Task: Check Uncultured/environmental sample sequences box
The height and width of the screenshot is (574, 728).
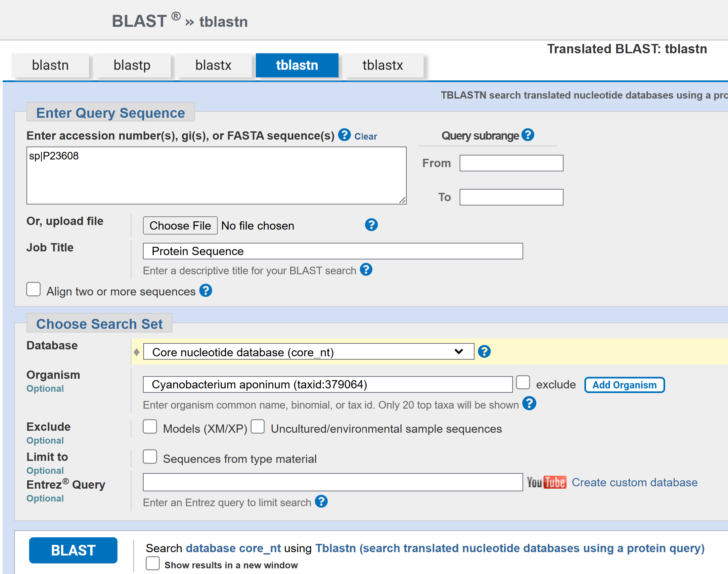Action: click(257, 427)
